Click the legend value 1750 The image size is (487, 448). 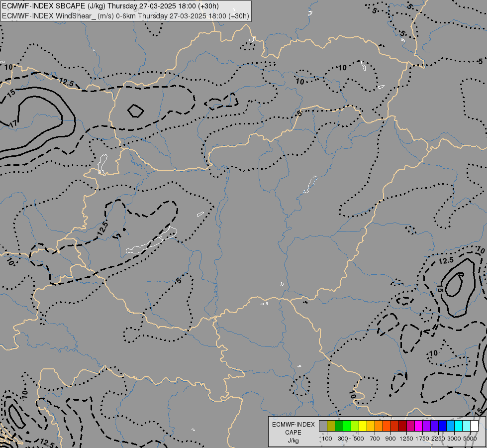point(422,439)
